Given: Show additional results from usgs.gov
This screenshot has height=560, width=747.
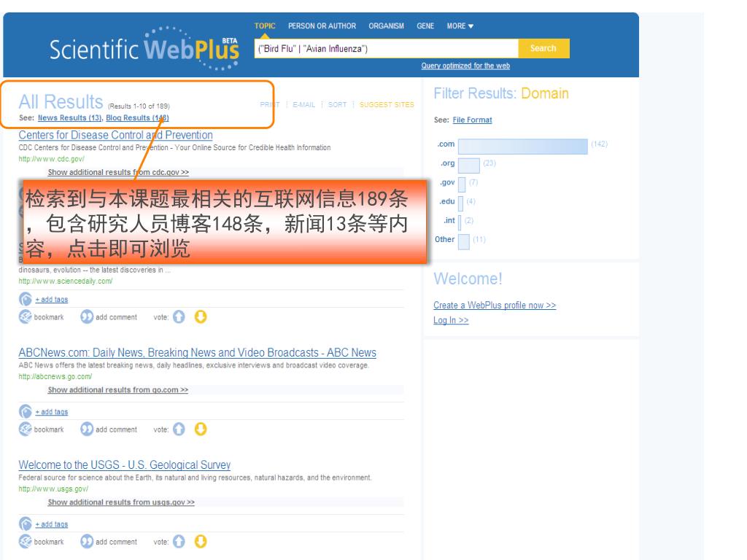Looking at the screenshot, I should coord(121,502).
